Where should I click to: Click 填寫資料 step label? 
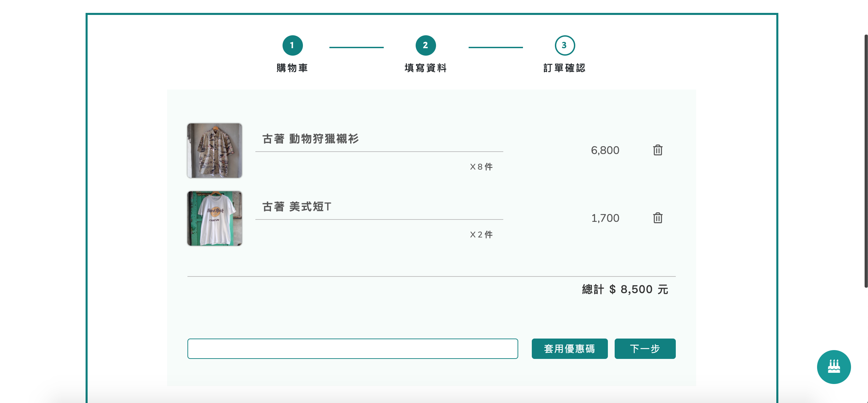(425, 68)
